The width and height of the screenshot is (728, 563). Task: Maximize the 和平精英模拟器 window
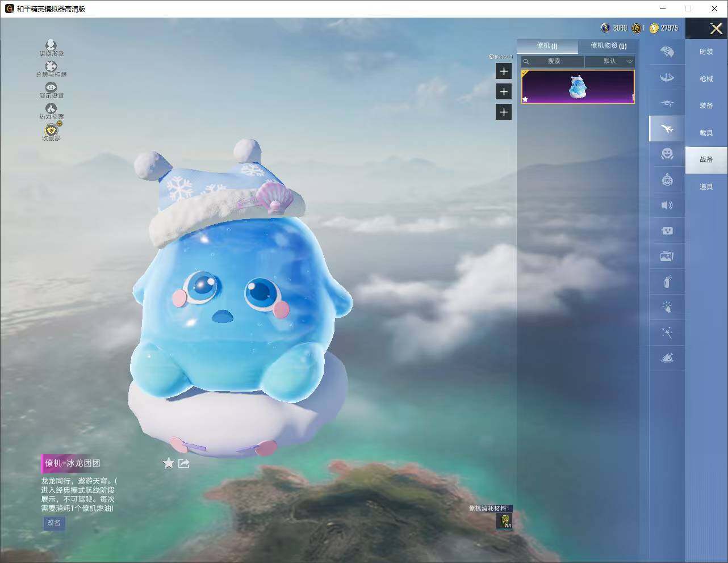tap(688, 9)
